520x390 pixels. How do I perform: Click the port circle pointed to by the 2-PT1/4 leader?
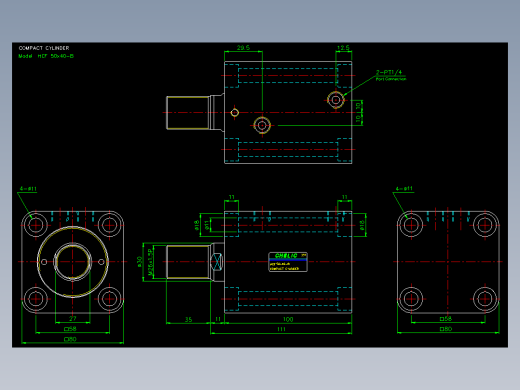pyautogui.click(x=336, y=100)
